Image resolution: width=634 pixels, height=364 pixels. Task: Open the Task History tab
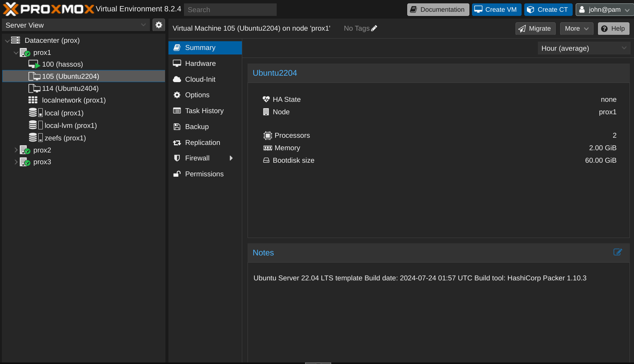[x=205, y=111]
